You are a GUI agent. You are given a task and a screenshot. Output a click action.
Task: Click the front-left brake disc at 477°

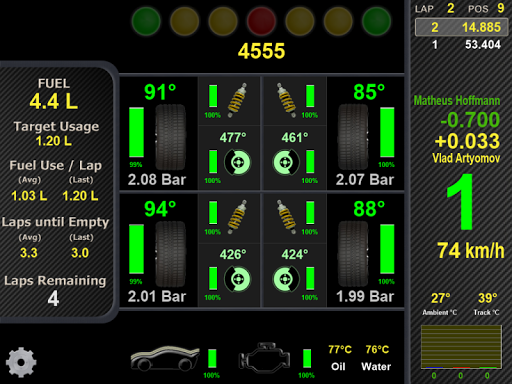[x=237, y=162]
